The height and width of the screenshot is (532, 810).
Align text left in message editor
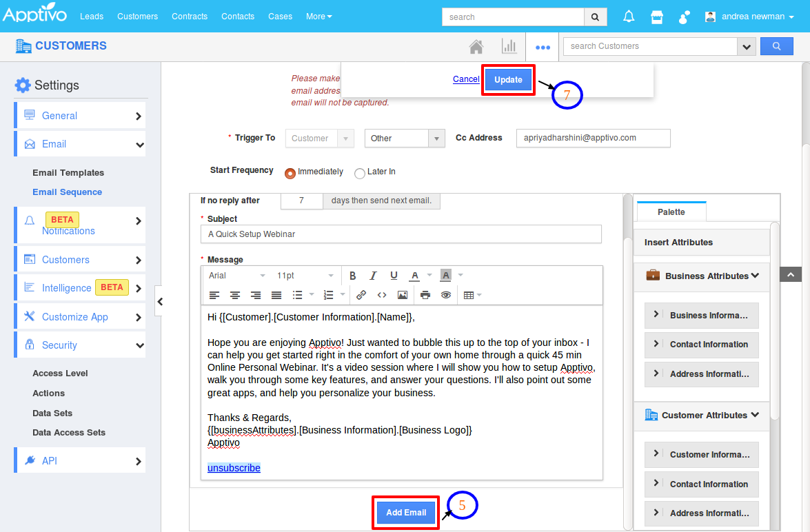pyautogui.click(x=214, y=296)
